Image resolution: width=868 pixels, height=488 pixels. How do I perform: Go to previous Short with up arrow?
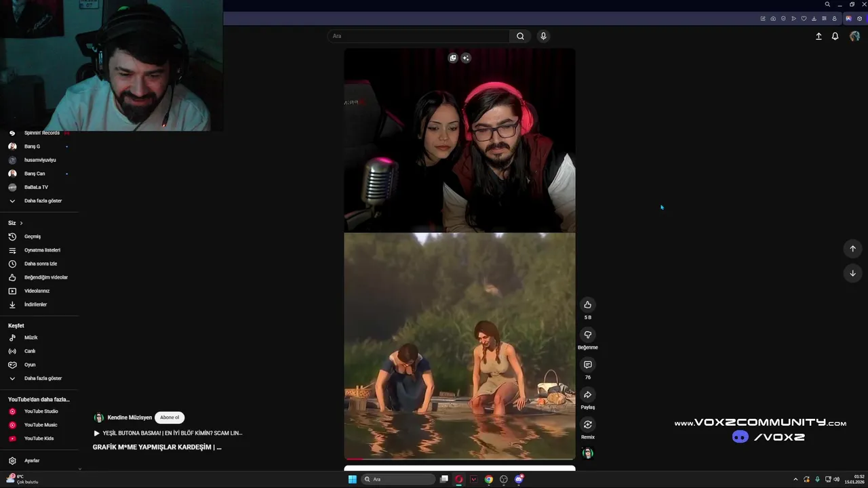[x=852, y=249]
